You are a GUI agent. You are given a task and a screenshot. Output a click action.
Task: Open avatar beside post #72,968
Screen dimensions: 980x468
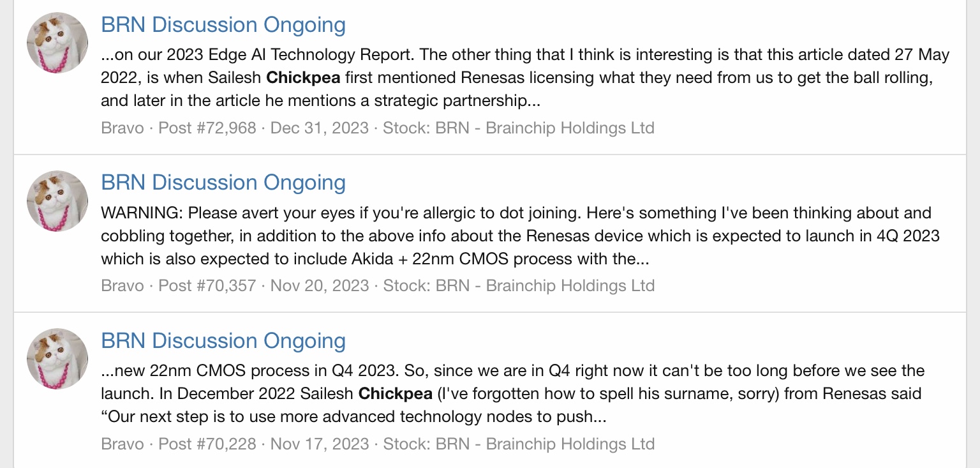[57, 43]
